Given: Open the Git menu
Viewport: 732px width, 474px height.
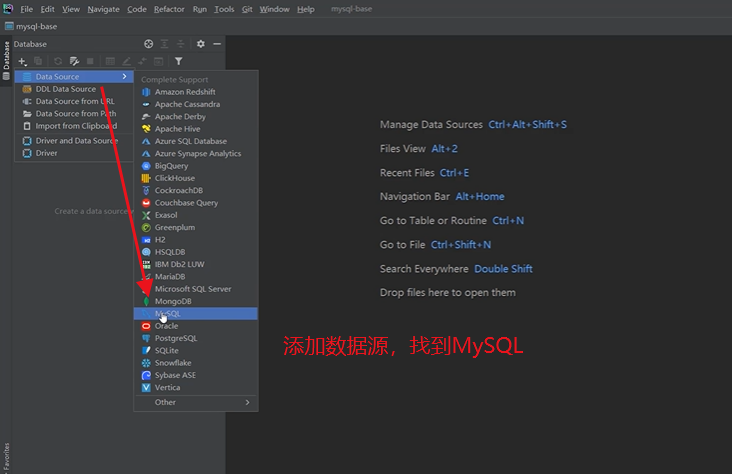Looking at the screenshot, I should [x=247, y=9].
